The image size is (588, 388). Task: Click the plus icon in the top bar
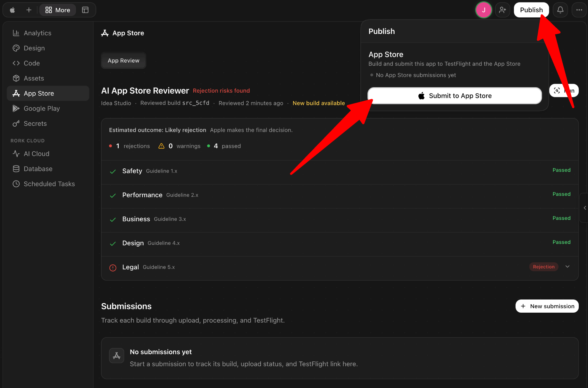click(29, 10)
